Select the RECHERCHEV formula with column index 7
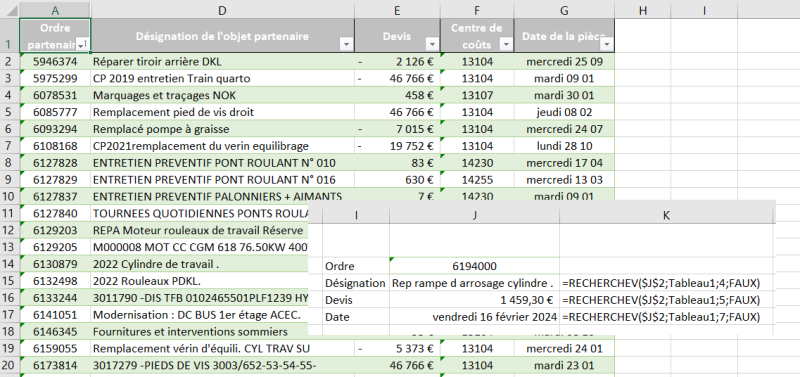This screenshot has width=800, height=377. [x=667, y=316]
